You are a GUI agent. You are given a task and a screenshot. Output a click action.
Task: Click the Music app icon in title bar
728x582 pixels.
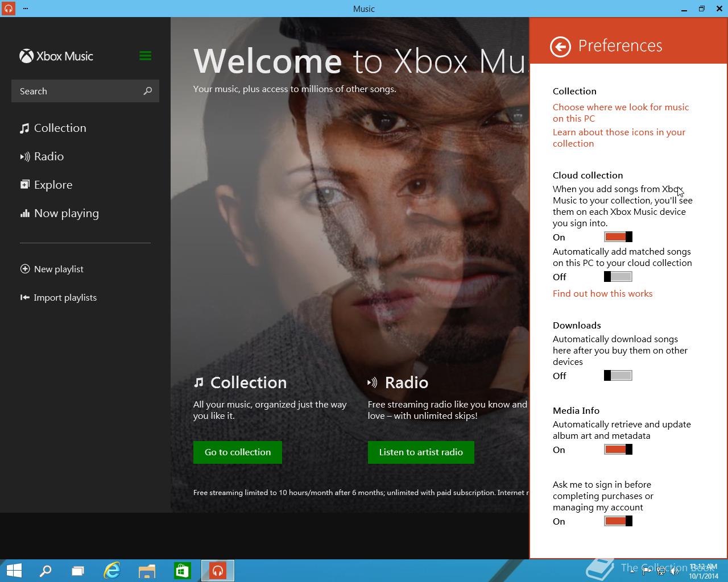click(8, 9)
